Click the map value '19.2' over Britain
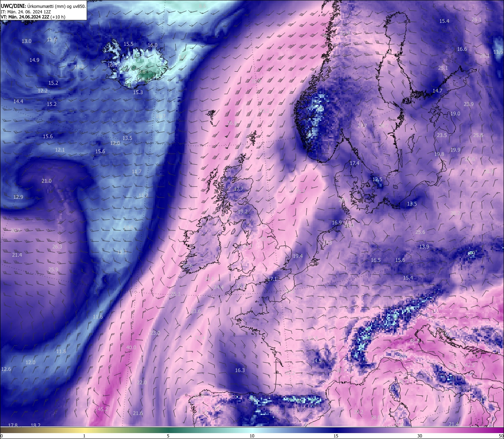 (243, 211)
